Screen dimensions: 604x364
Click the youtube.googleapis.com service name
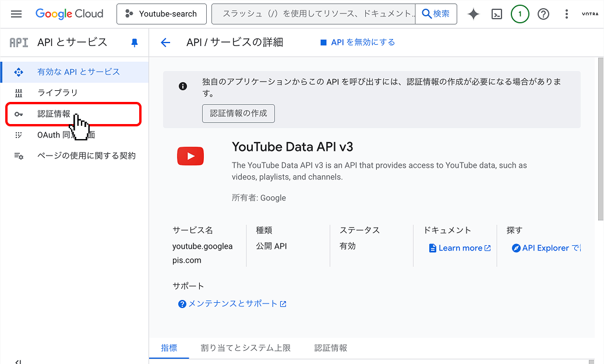(x=202, y=253)
